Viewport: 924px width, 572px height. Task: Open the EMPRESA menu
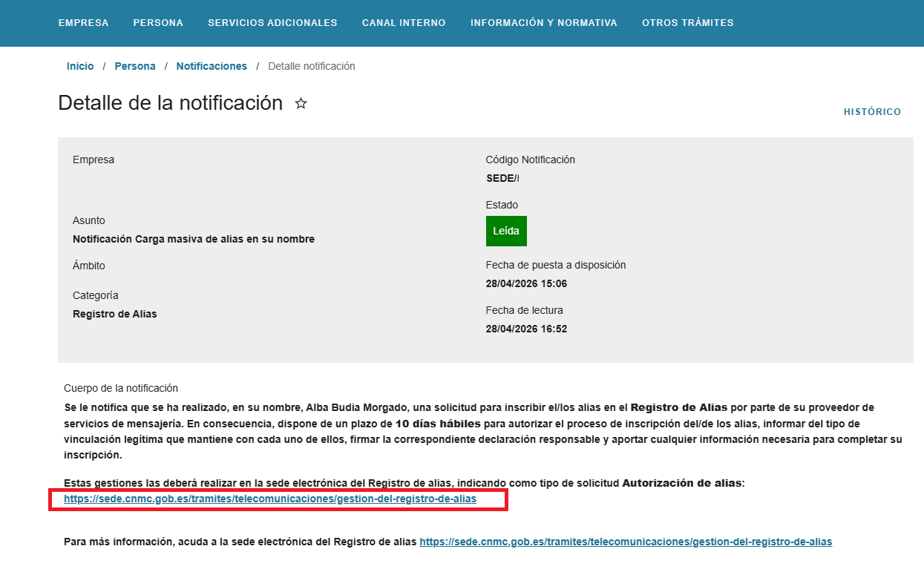pyautogui.click(x=83, y=23)
